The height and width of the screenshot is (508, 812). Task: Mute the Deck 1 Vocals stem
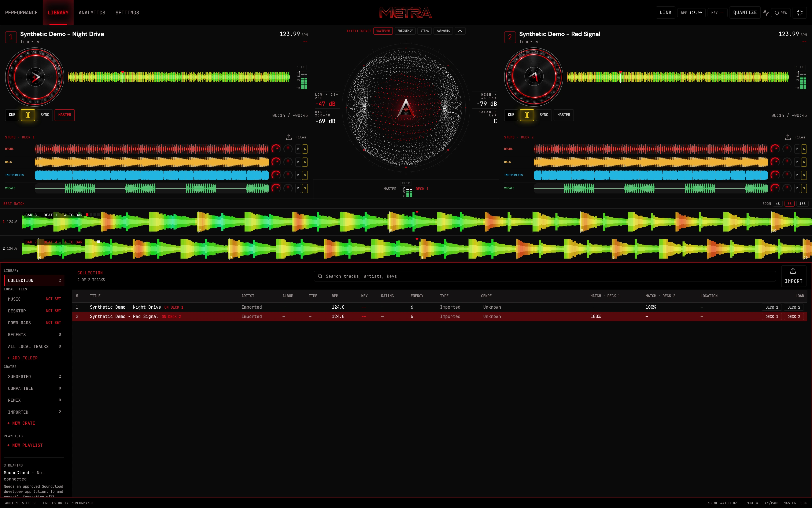(x=298, y=188)
